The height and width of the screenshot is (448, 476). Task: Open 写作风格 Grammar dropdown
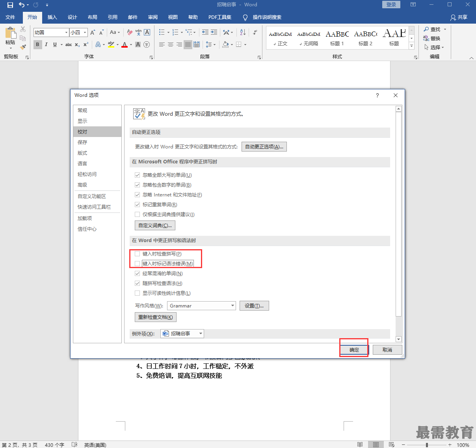click(x=202, y=305)
